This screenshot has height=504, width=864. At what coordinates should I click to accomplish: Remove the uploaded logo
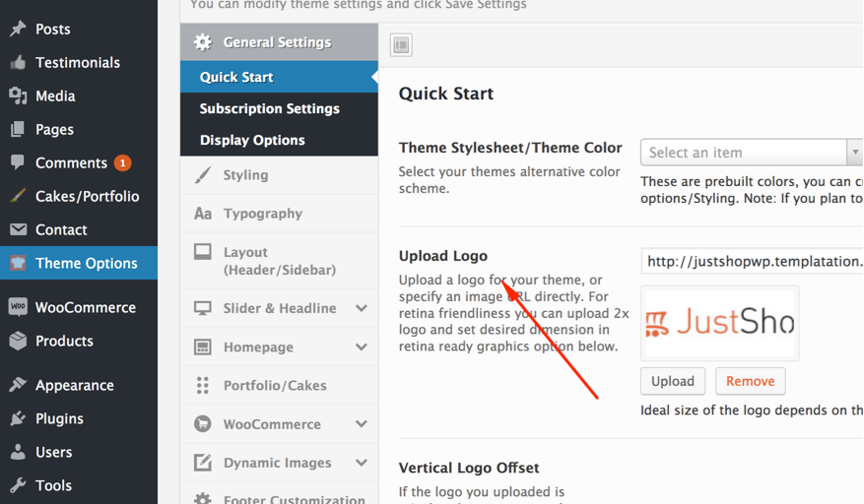click(x=750, y=381)
